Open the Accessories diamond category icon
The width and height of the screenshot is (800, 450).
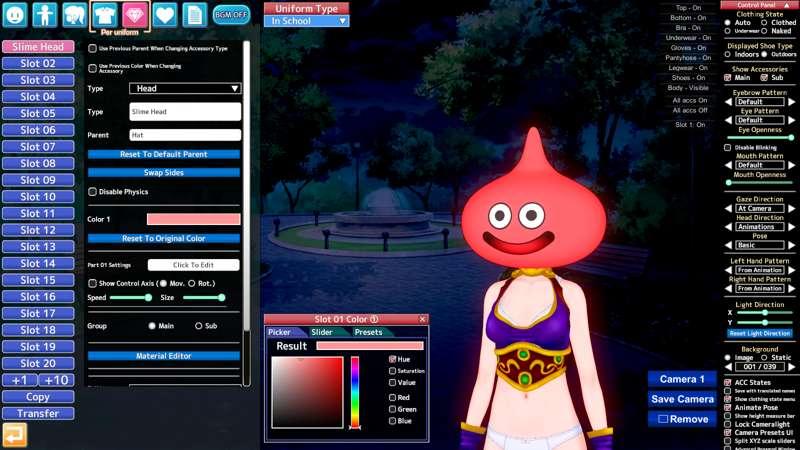[135, 15]
